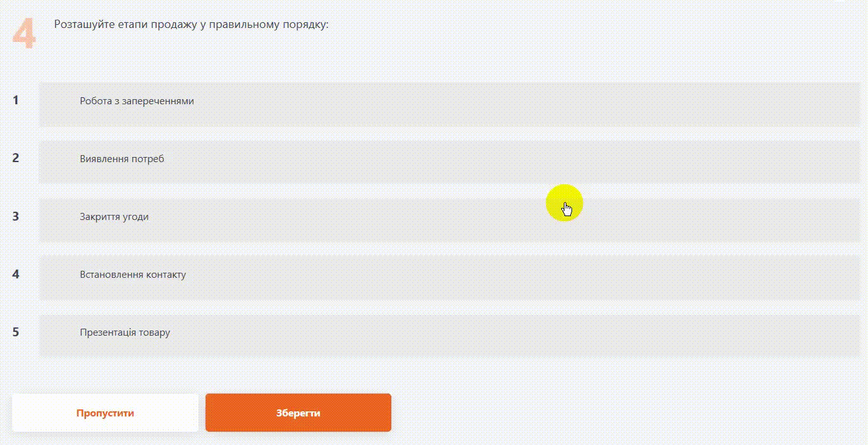Select position number 5 beside last row
Image resolution: width=868 pixels, height=445 pixels.
pyautogui.click(x=16, y=332)
